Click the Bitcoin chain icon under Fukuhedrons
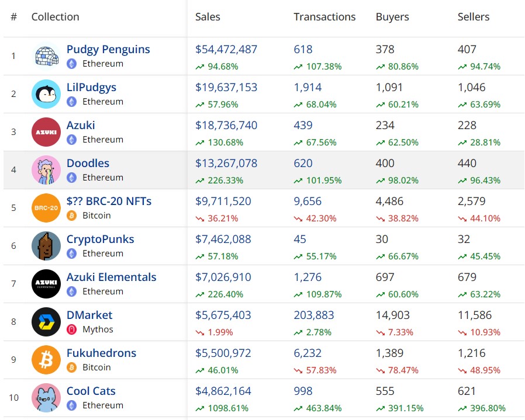 tap(71, 367)
